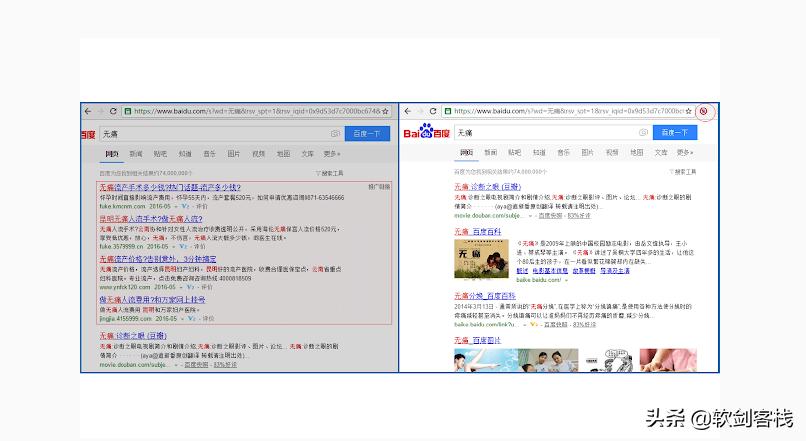806x441 pixels.
Task: Open the cartoon sketch image under 百度图片
Action: point(609,360)
